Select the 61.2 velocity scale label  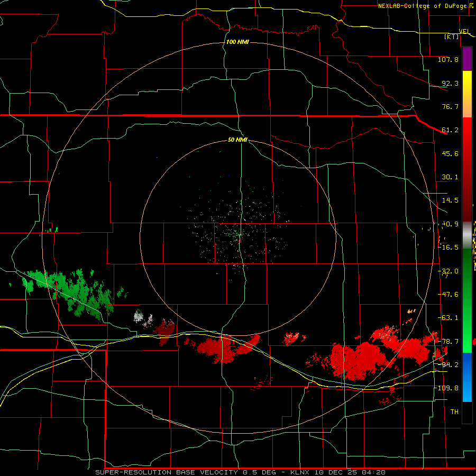click(x=450, y=130)
